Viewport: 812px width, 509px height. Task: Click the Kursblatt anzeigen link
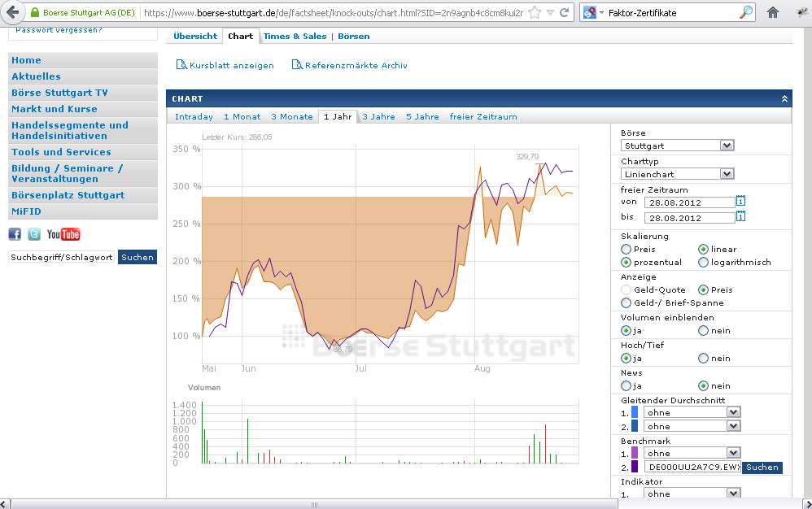[x=232, y=66]
